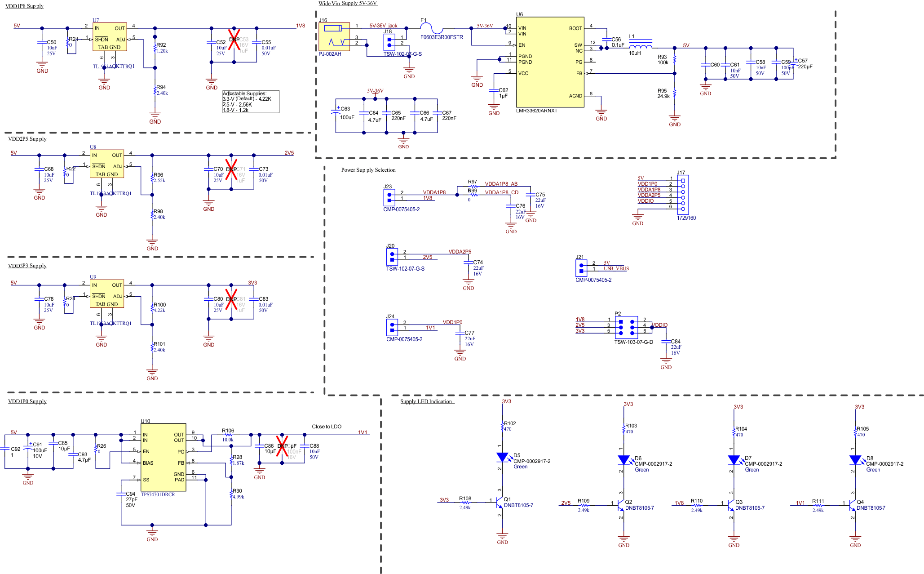Screen dimensions: 924x574
Task: Click capacitor C62 1µF
Action: tap(494, 90)
